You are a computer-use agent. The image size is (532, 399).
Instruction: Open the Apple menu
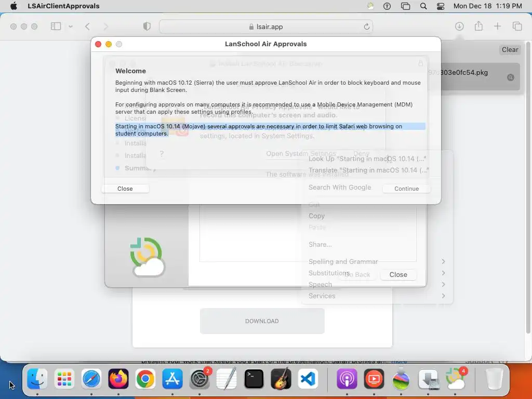14,6
